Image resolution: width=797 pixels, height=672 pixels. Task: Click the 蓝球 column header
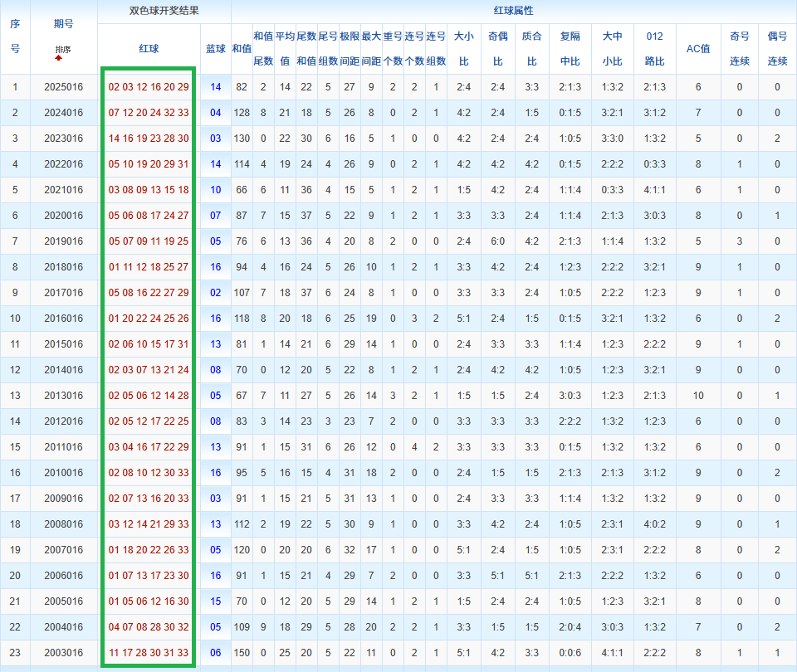(x=215, y=49)
